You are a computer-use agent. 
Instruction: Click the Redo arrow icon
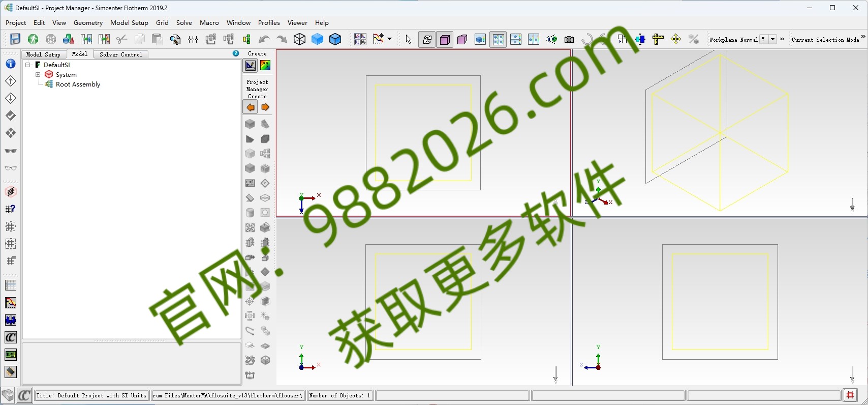pyautogui.click(x=282, y=39)
